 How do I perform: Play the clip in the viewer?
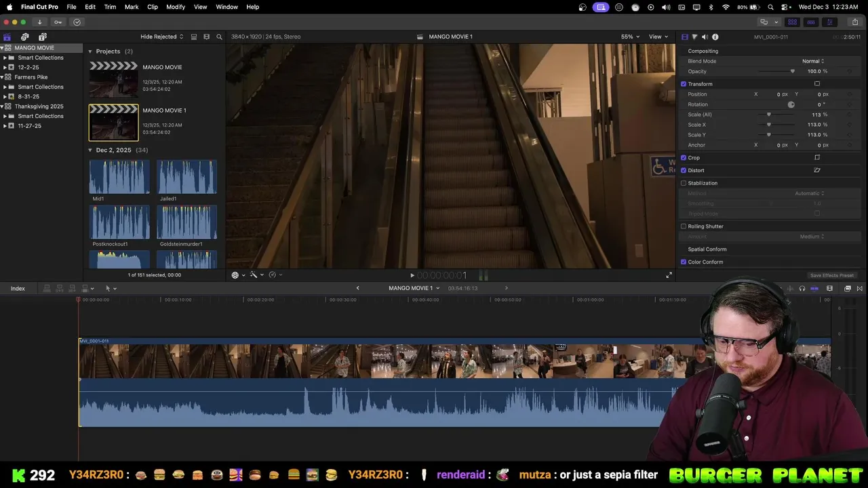412,275
